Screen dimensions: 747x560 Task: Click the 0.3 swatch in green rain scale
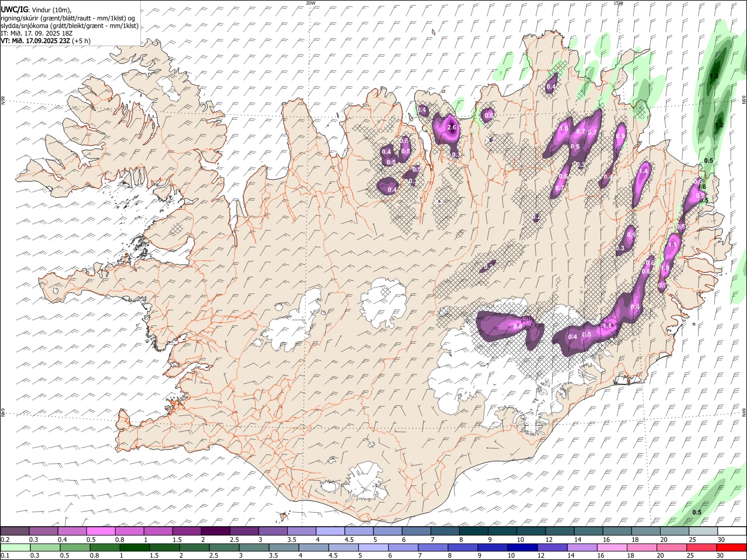(46, 547)
